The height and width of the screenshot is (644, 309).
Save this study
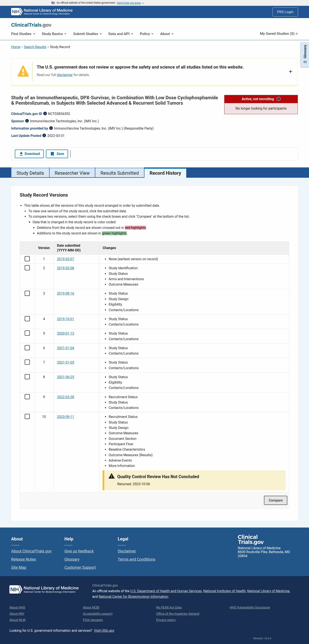tap(57, 154)
